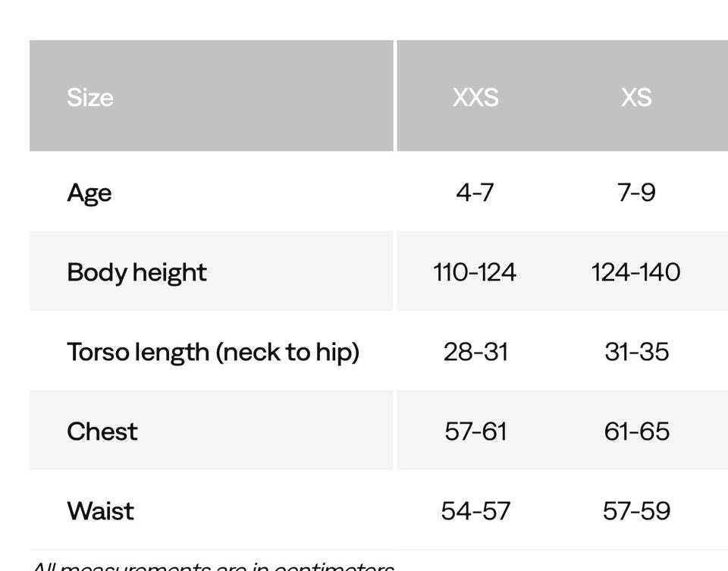Click the divider between Size and XXS headers
Viewport: 728px width, 571px height.
[395, 96]
